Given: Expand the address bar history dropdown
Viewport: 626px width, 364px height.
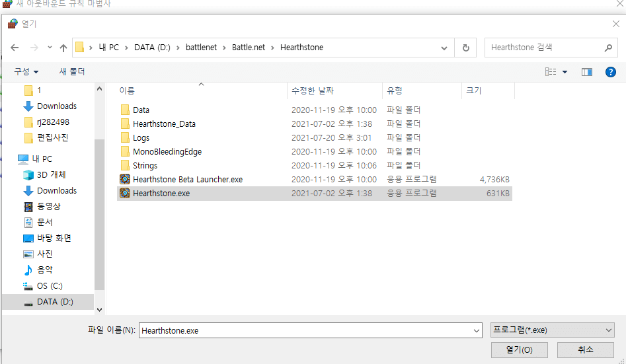Looking at the screenshot, I should coord(444,48).
